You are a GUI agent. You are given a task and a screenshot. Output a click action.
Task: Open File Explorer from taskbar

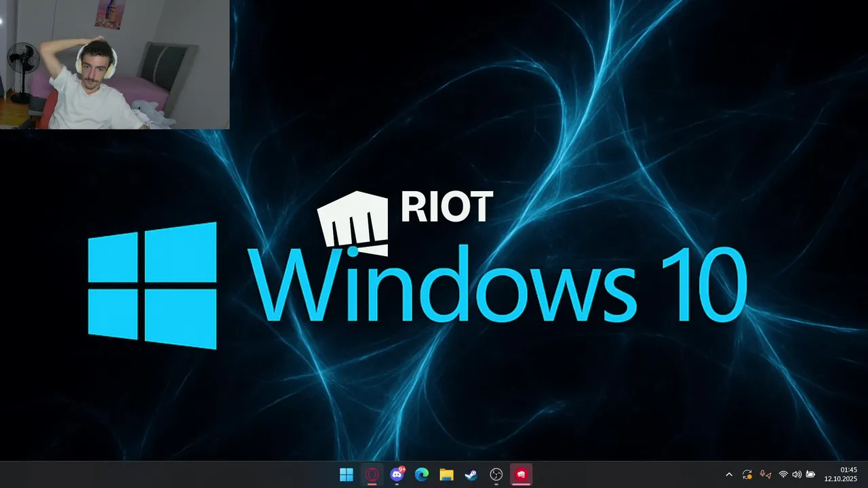coord(446,475)
